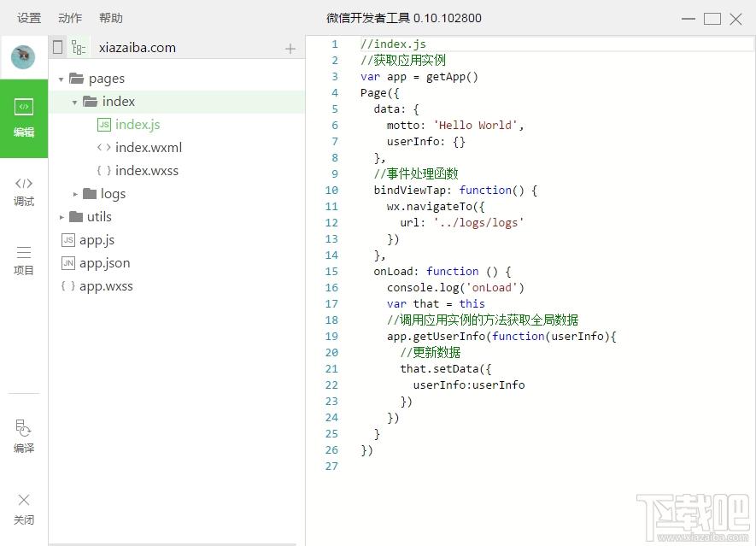Click the console.log('onLoad') line
The image size is (756, 546).
(455, 288)
